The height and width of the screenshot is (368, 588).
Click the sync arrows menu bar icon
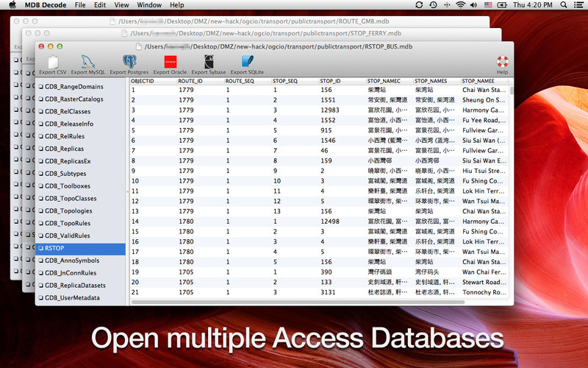click(419, 5)
